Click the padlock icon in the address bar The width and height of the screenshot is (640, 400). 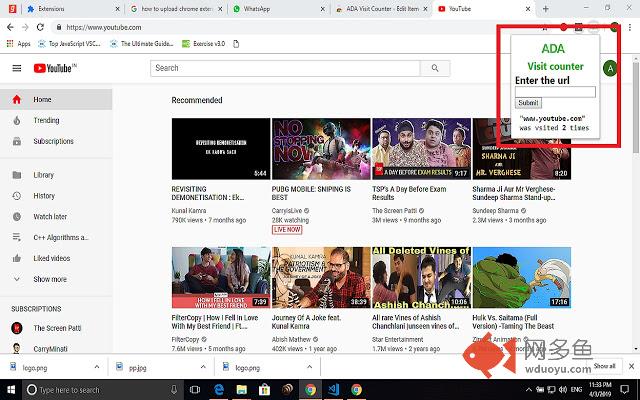coord(59,27)
